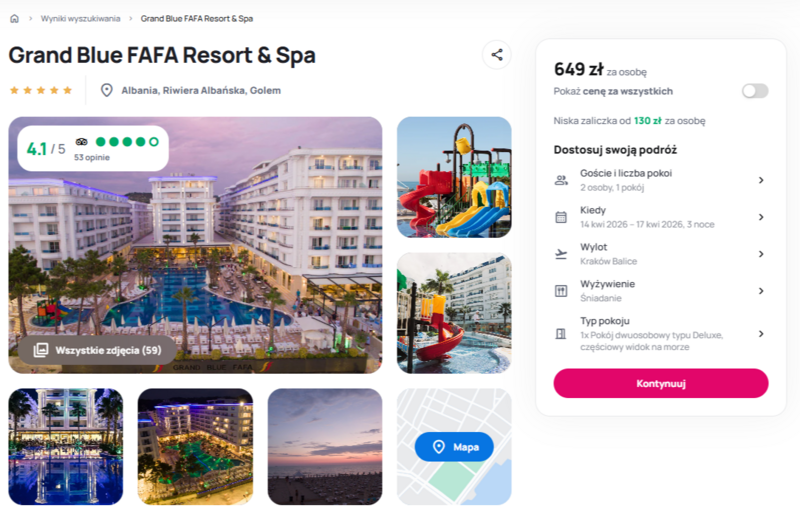800x514 pixels.
Task: Expand Wyżywienie Śniadanie chevron
Action: (761, 291)
